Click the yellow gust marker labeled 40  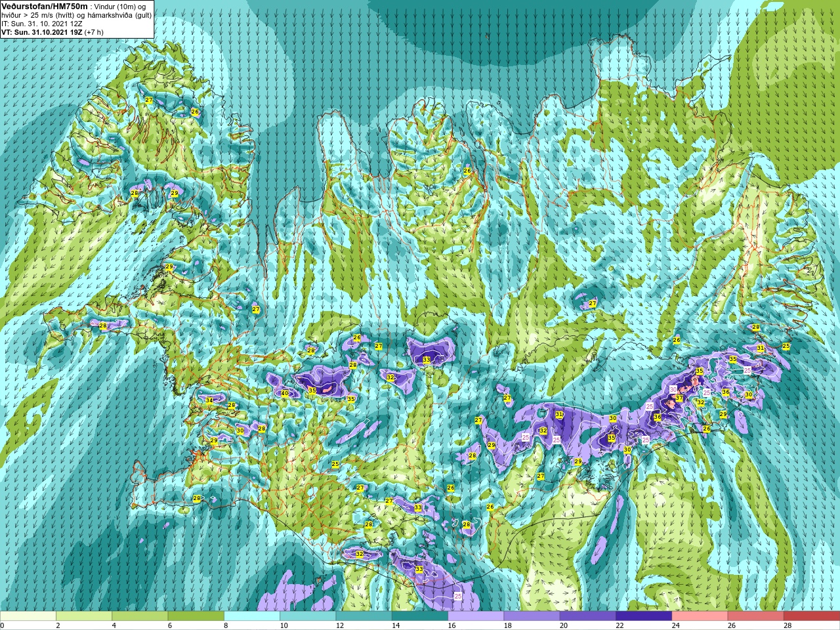tap(285, 393)
